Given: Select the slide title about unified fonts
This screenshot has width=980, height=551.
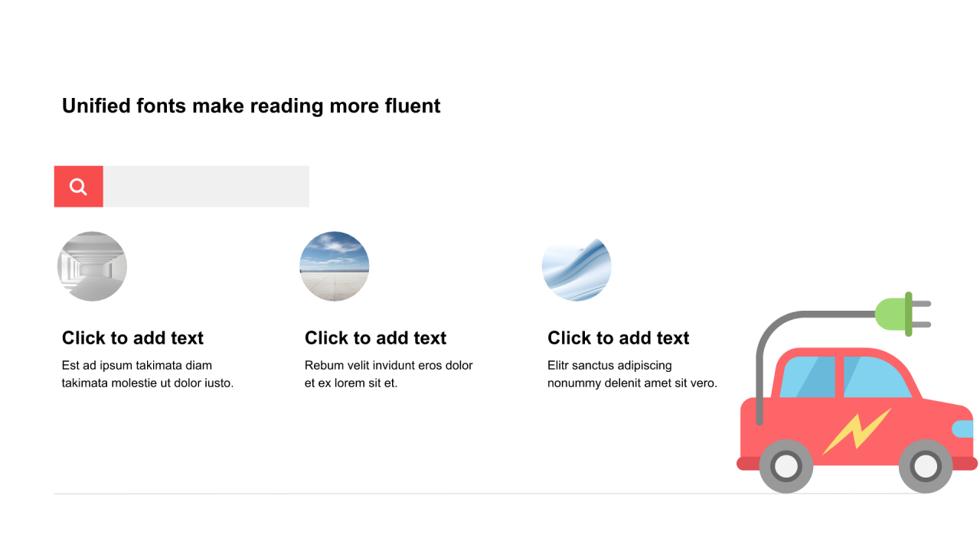Looking at the screenshot, I should (x=251, y=106).
